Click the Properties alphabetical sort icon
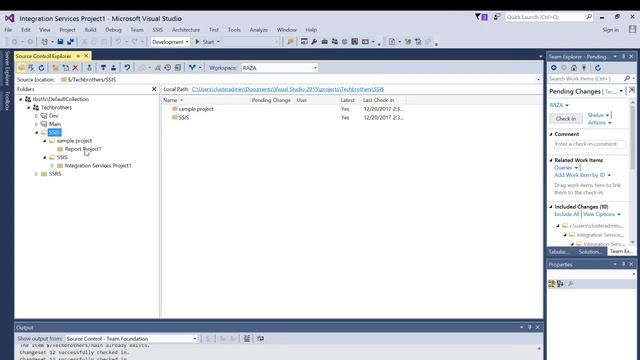The image size is (640, 360). tap(560, 284)
